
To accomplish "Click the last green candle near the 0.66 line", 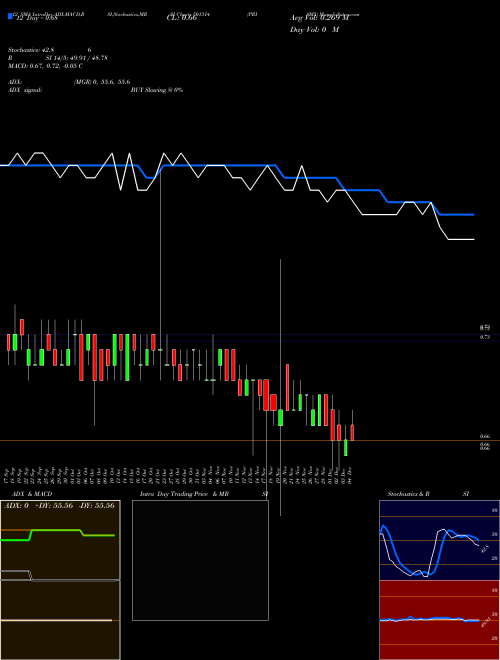I will pos(346,447).
